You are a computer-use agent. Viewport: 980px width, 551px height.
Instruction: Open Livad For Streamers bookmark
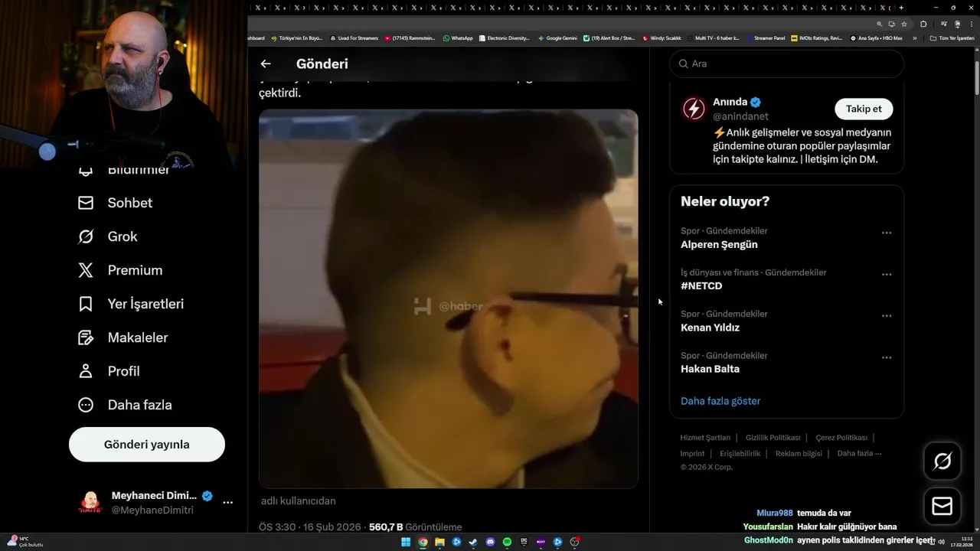[354, 38]
